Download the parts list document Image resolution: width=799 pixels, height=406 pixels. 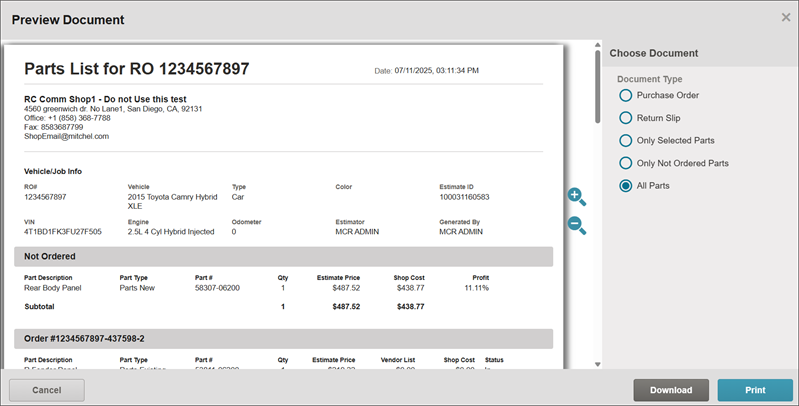point(671,390)
